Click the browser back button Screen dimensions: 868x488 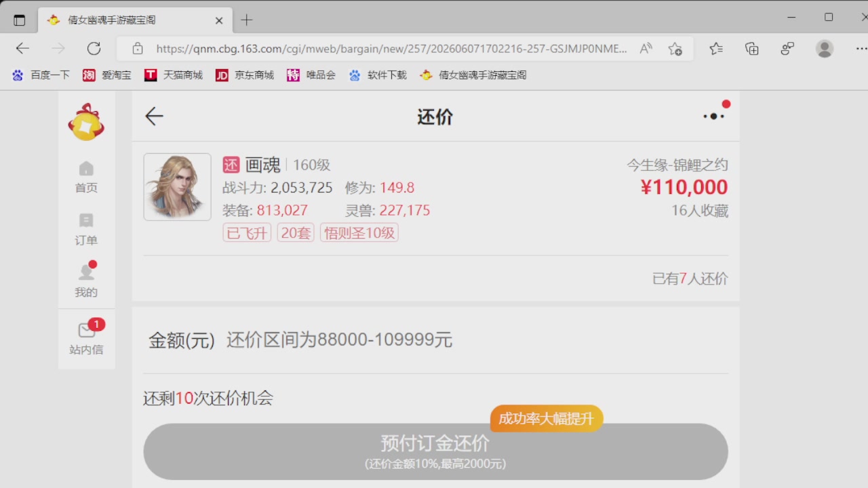[x=22, y=48]
